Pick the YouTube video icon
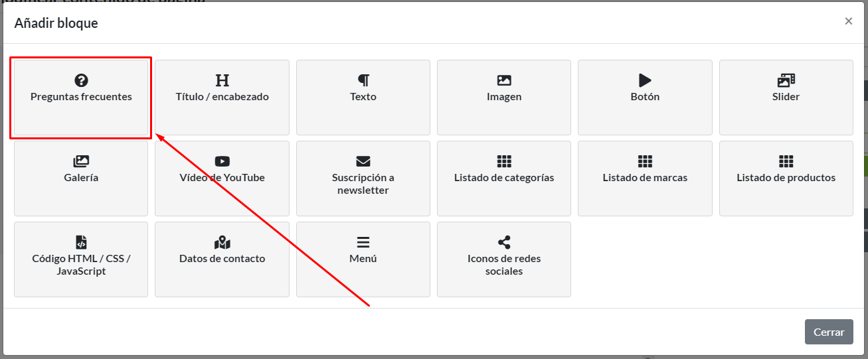Viewport: 868px width, 359px height. pyautogui.click(x=222, y=161)
